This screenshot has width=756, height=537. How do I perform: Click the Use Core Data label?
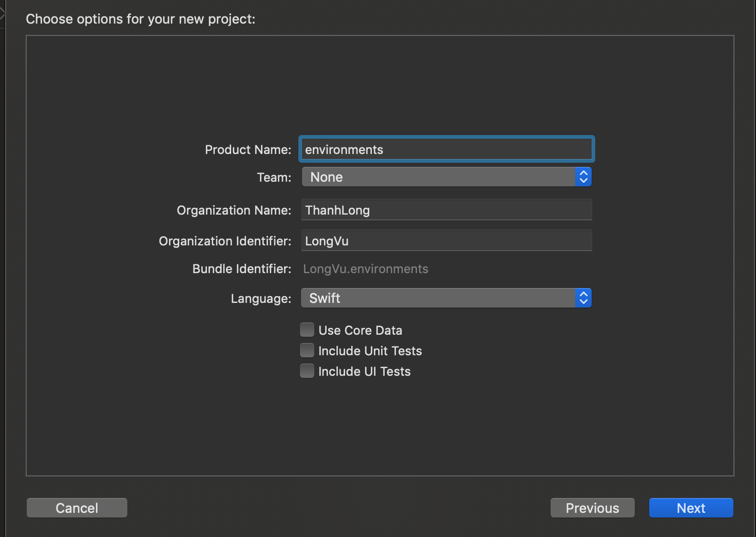tap(360, 331)
